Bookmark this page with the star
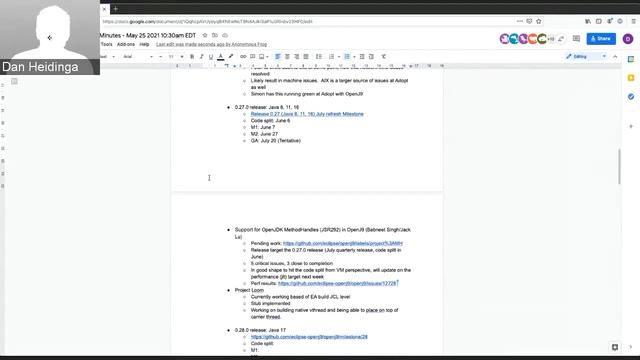 click(539, 21)
